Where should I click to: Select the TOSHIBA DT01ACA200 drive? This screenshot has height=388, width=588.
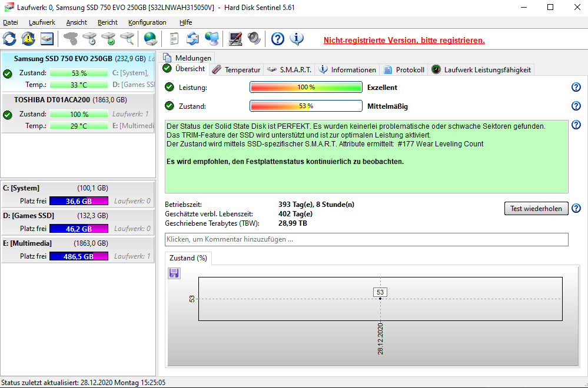point(78,113)
